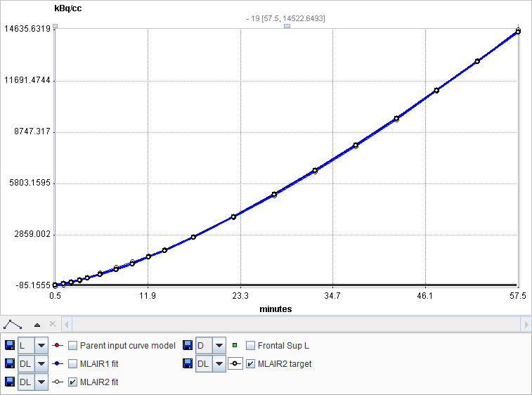532x395 pixels.
Task: Click the 'MLAIR2 target' label
Action: [x=285, y=364]
